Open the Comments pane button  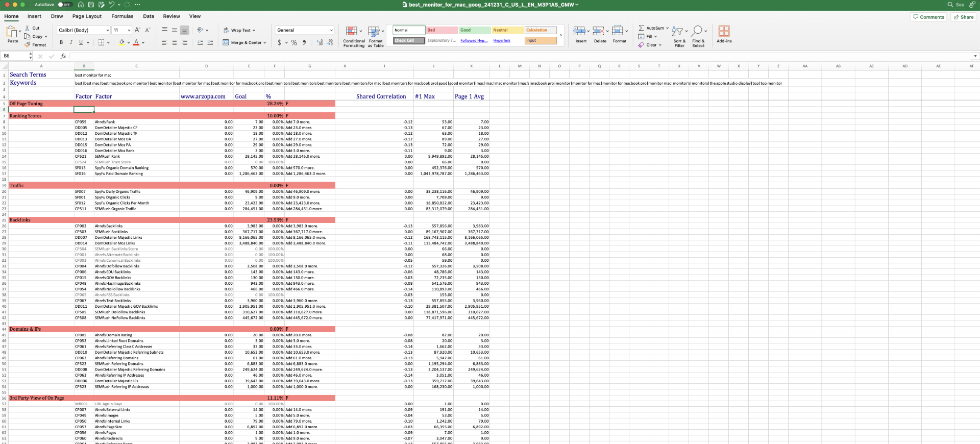point(928,17)
